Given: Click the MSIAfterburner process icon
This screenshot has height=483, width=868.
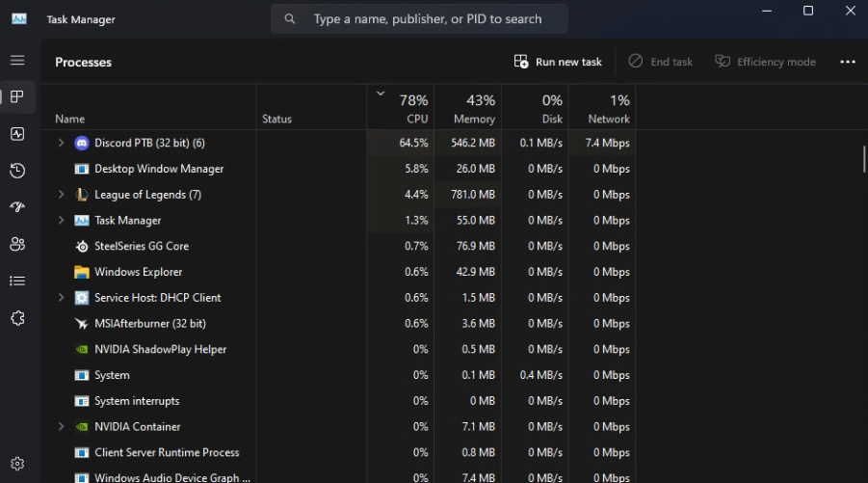Looking at the screenshot, I should tap(81, 324).
